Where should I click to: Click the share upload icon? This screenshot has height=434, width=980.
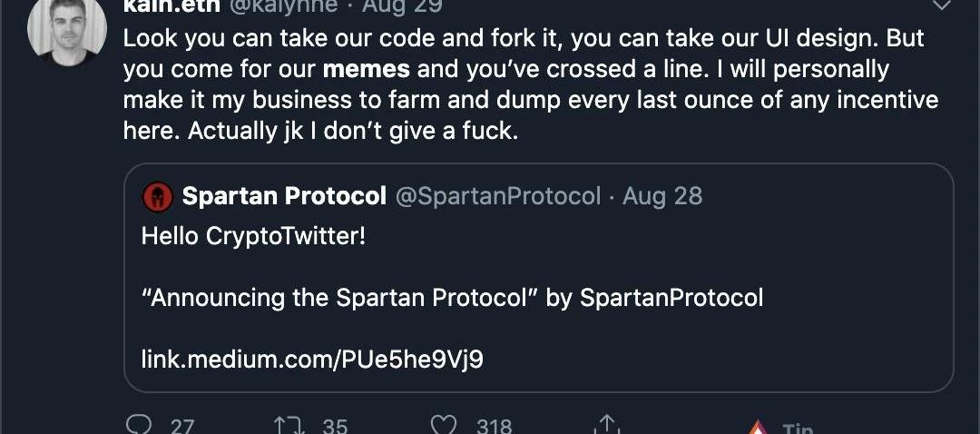(x=606, y=425)
